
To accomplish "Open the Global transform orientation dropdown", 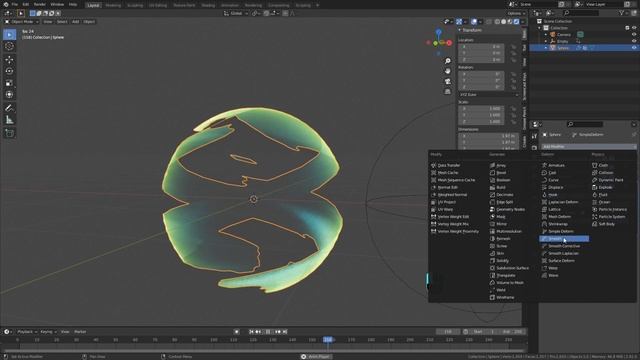I will click(236, 13).
